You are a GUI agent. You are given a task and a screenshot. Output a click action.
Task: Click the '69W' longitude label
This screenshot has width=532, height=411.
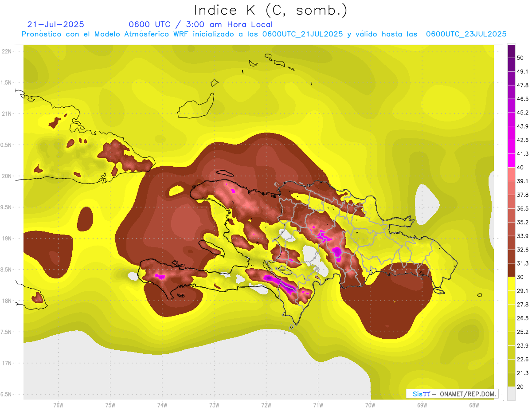tap(422, 405)
